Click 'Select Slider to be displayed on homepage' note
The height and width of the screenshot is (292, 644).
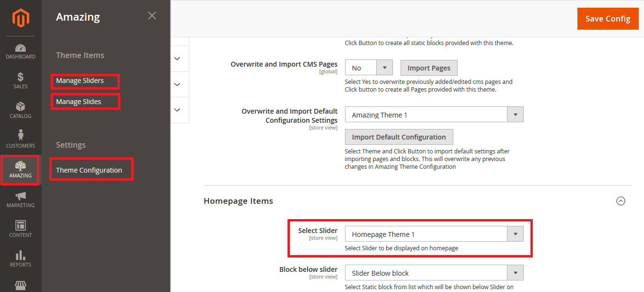click(x=402, y=248)
